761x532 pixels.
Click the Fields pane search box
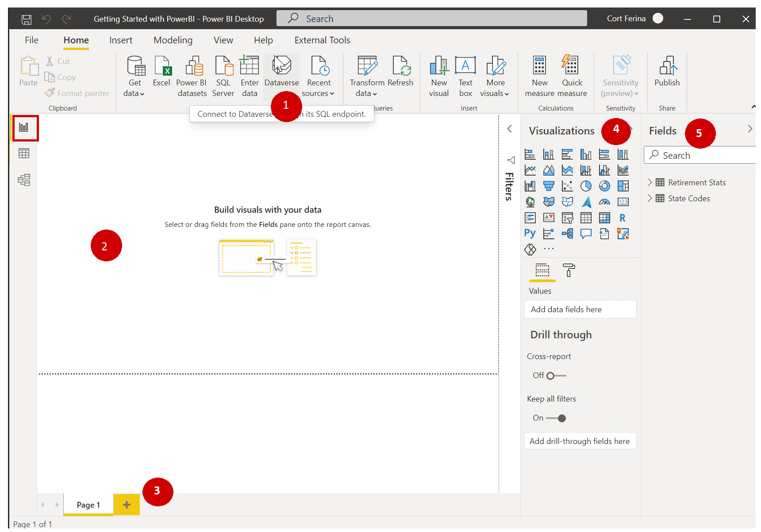[x=700, y=155]
